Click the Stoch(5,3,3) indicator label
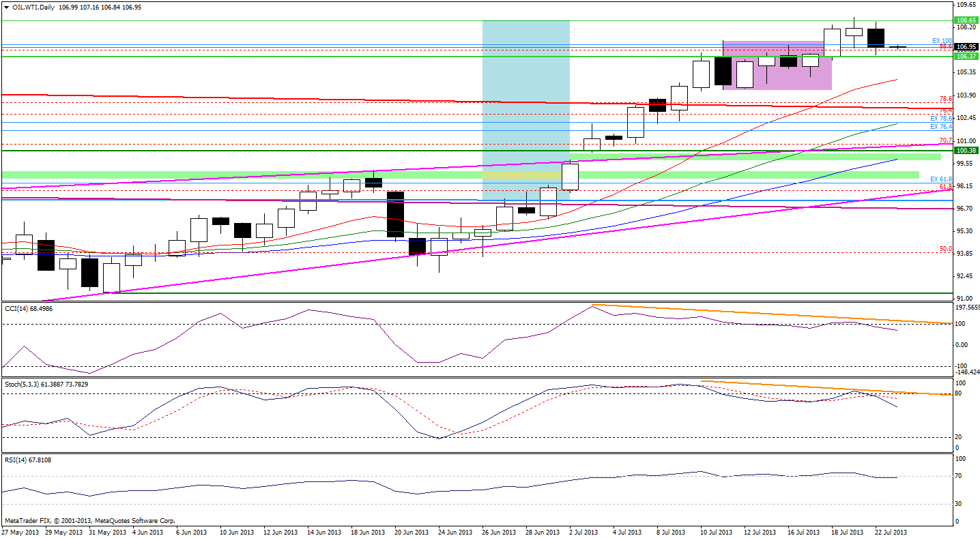This screenshot has height=538, width=980. tap(47, 384)
